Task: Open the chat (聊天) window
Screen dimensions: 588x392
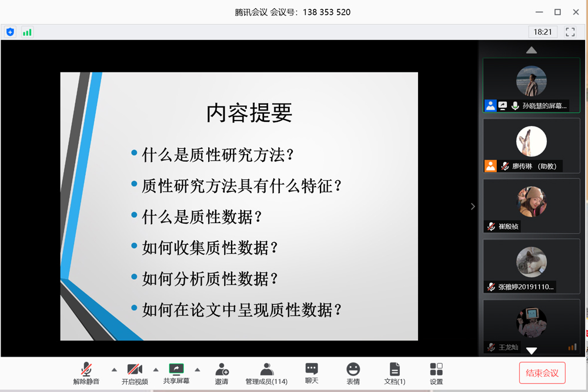Action: click(x=312, y=373)
